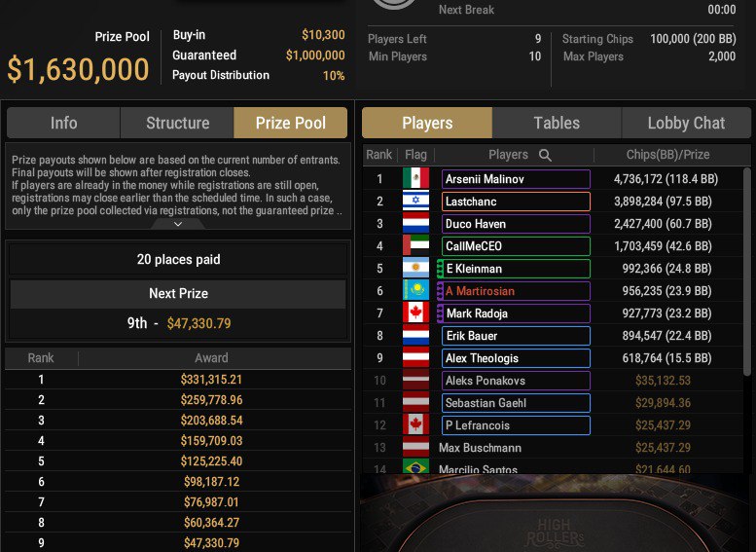Image resolution: width=756 pixels, height=552 pixels.
Task: Click the Rank header in the players list
Action: (x=379, y=155)
